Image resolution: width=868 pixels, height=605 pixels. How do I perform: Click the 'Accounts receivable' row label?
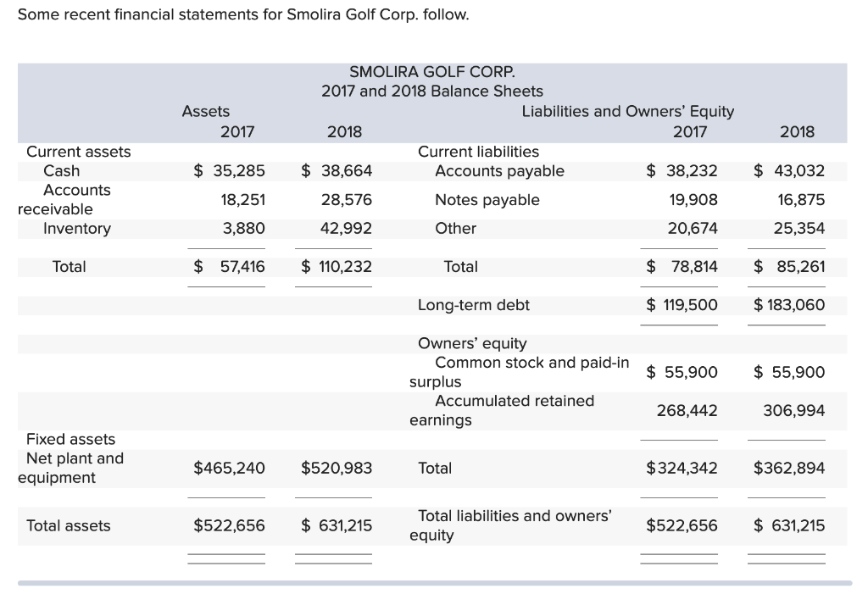click(64, 199)
